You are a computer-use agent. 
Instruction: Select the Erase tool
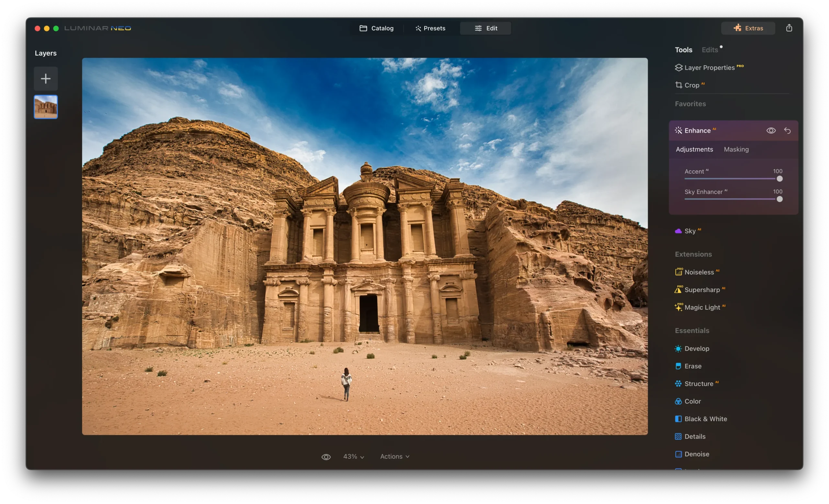692,366
